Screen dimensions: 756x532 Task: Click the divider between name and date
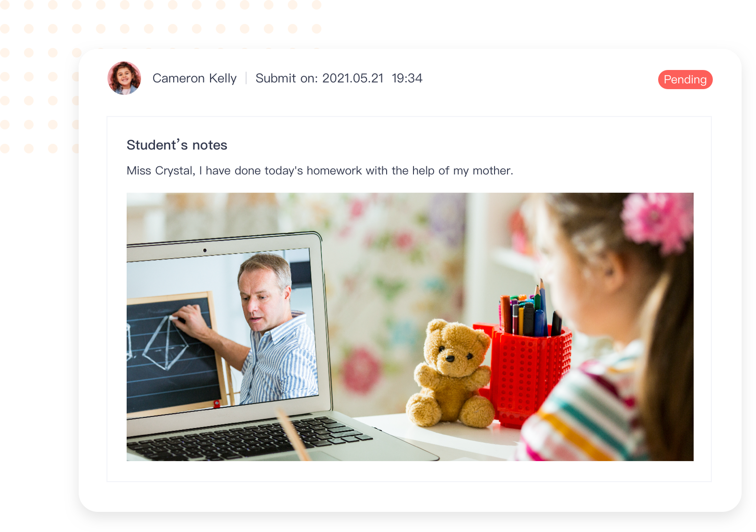[246, 78]
